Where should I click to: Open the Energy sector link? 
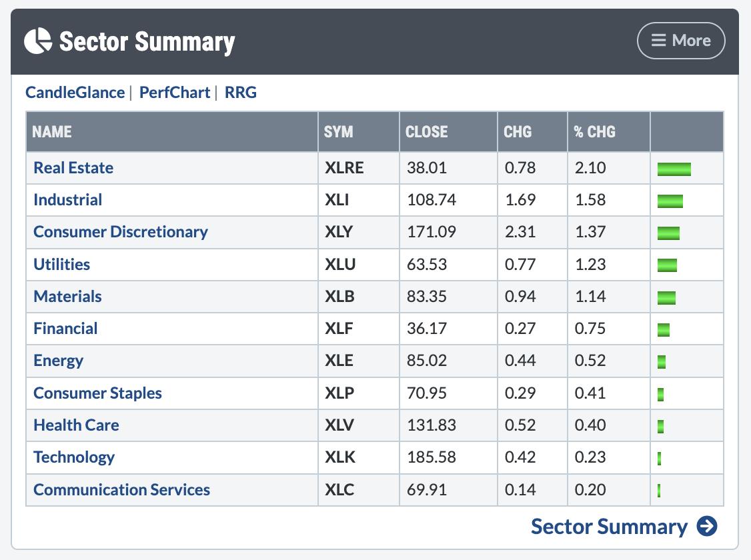pyautogui.click(x=58, y=361)
